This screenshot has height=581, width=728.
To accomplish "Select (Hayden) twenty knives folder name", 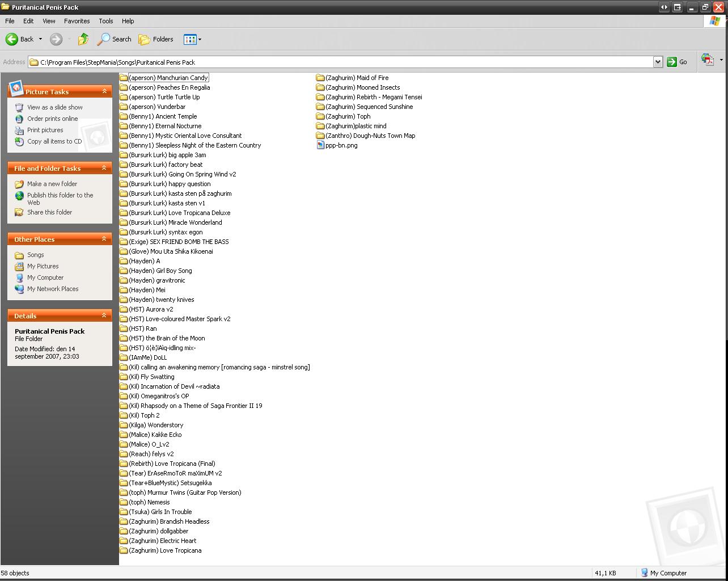I will [x=161, y=300].
